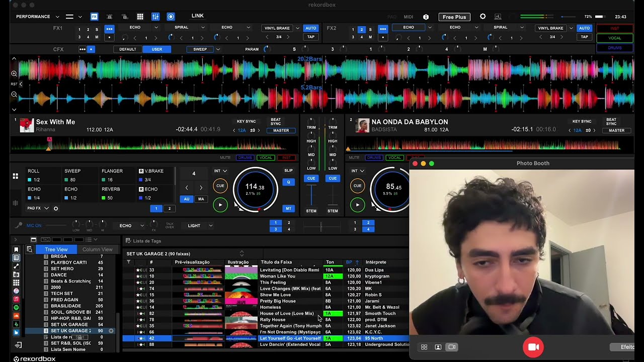Switch to Tree View tab
The height and width of the screenshot is (362, 644).
pos(56,249)
